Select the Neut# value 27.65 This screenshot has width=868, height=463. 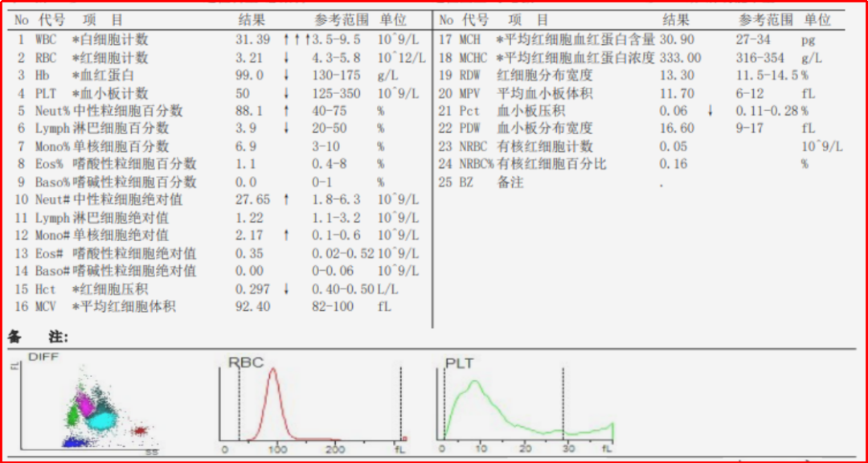coord(253,200)
